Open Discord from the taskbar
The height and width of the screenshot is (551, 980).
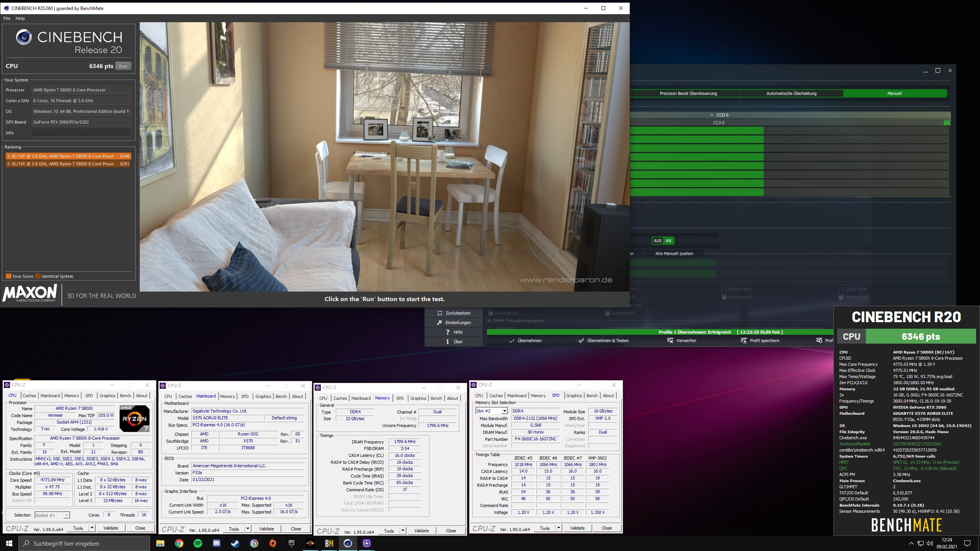tap(216, 543)
